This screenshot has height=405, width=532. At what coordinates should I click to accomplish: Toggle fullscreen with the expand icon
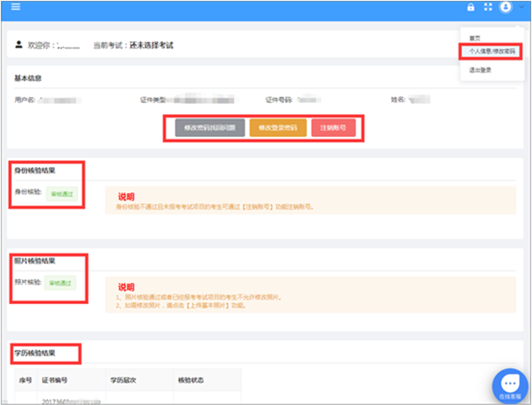[488, 7]
